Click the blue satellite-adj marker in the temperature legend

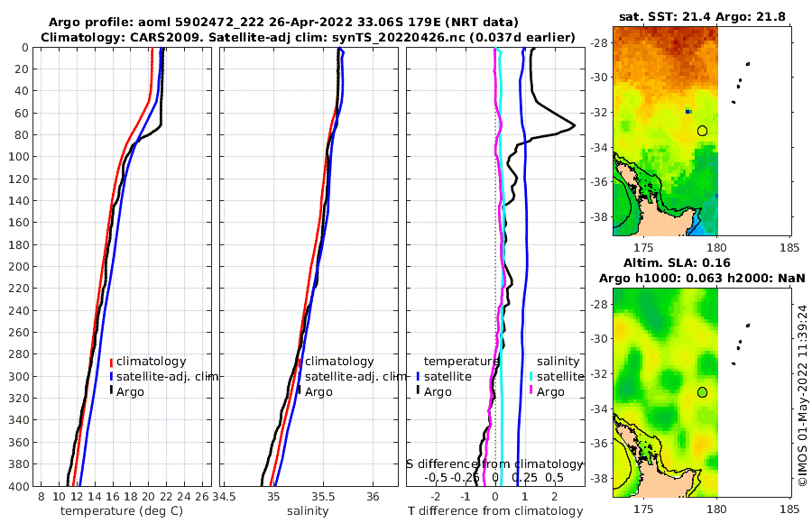click(x=111, y=377)
